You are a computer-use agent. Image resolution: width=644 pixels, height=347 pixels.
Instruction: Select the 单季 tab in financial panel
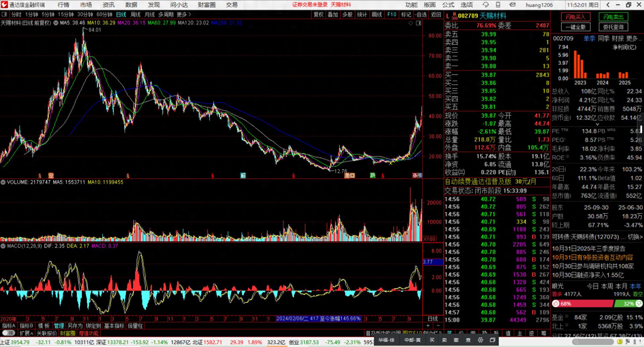click(x=589, y=38)
